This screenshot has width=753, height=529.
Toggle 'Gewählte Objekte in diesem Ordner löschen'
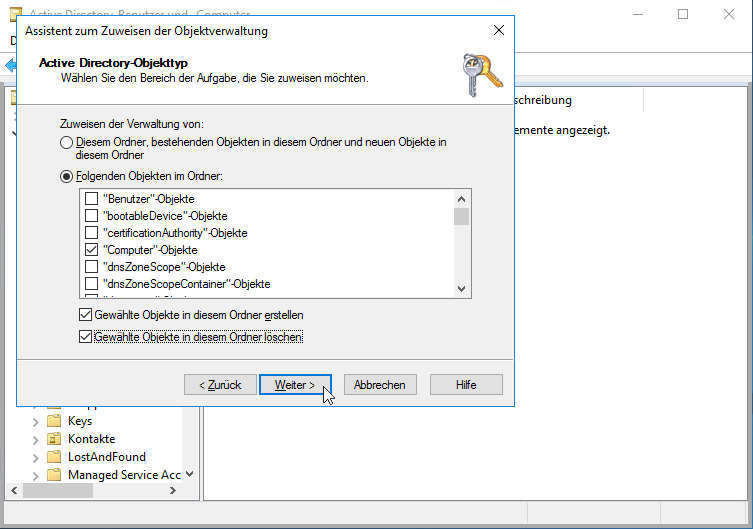[x=85, y=337]
